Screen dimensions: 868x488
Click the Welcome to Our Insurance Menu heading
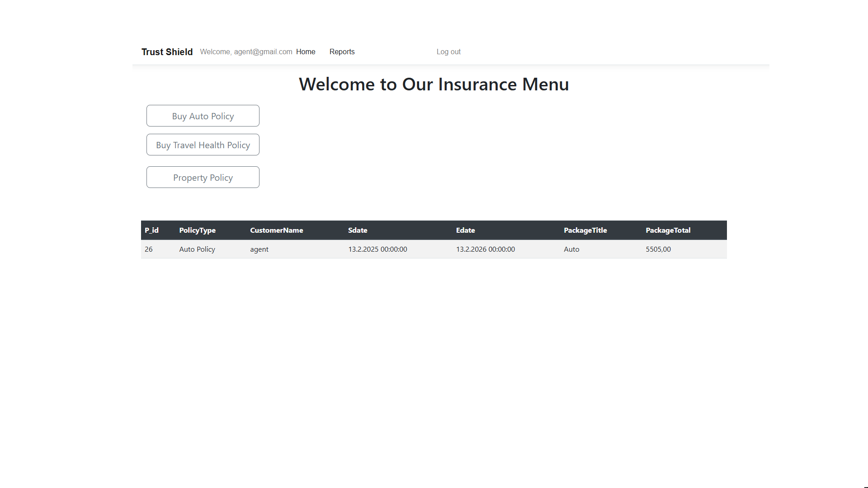pyautogui.click(x=434, y=84)
